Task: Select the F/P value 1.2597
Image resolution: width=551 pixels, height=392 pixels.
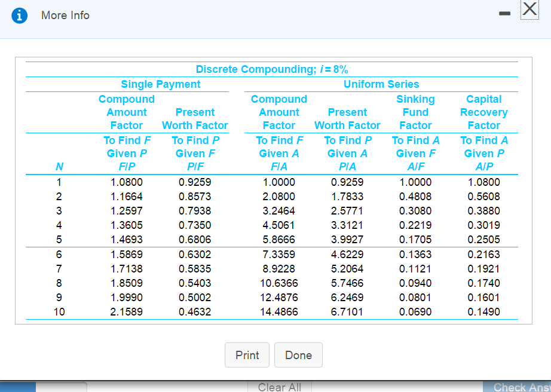Action: [127, 211]
